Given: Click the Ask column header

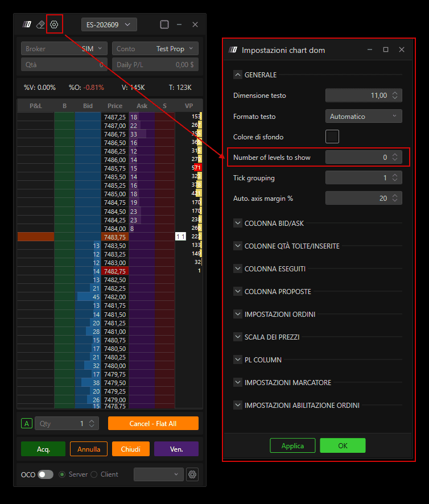Looking at the screenshot, I should click(x=142, y=106).
